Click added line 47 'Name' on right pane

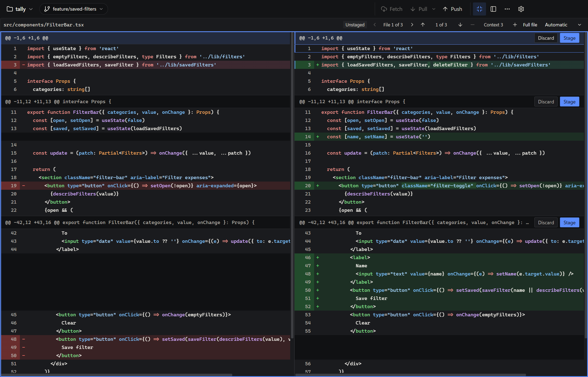[439, 266]
